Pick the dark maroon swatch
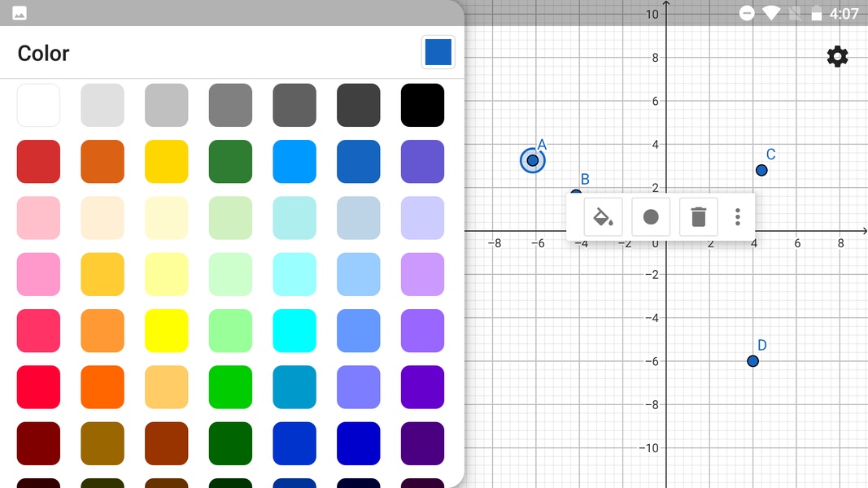 38,444
